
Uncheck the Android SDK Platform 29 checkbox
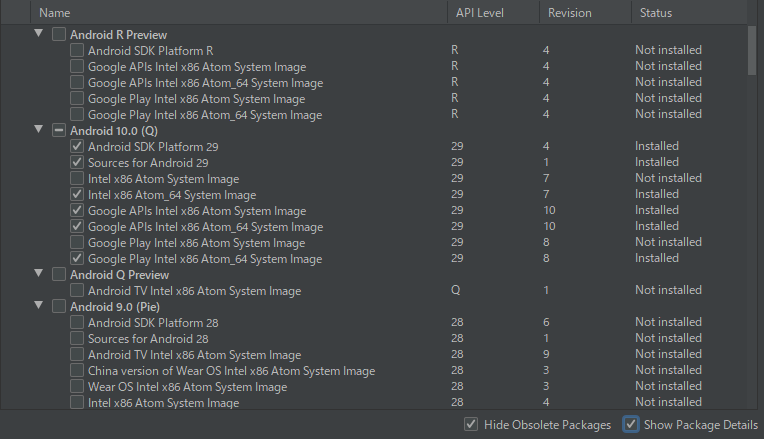pyautogui.click(x=77, y=146)
